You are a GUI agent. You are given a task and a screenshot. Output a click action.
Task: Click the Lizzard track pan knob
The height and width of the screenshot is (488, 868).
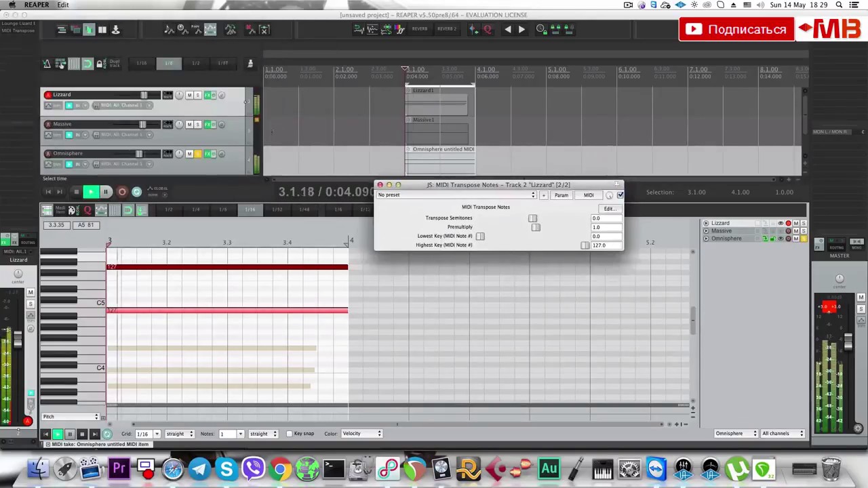[x=179, y=95]
